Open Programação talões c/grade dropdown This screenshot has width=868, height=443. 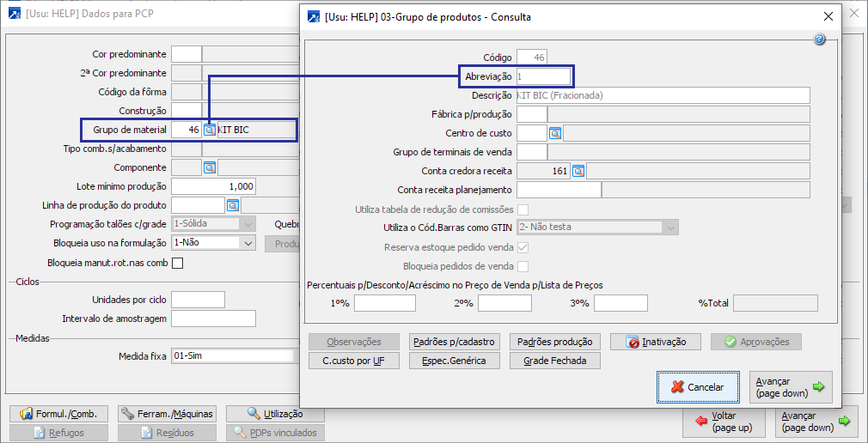(214, 224)
